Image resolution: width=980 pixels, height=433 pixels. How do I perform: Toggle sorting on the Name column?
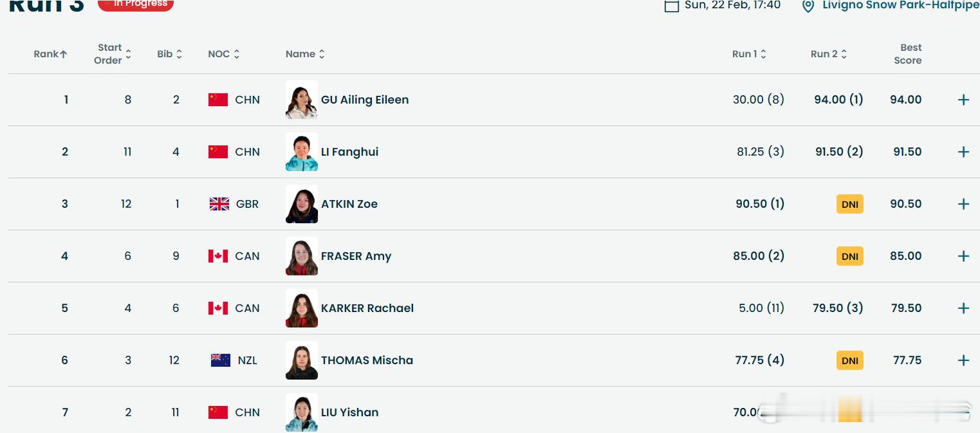coord(322,54)
